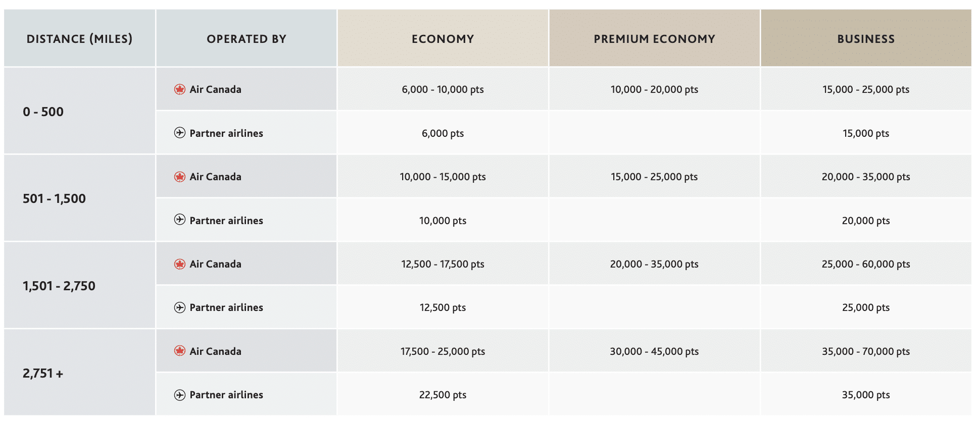
Task: Click the Air Canada logo in the 1,501 - 2,750 row
Action: (180, 264)
